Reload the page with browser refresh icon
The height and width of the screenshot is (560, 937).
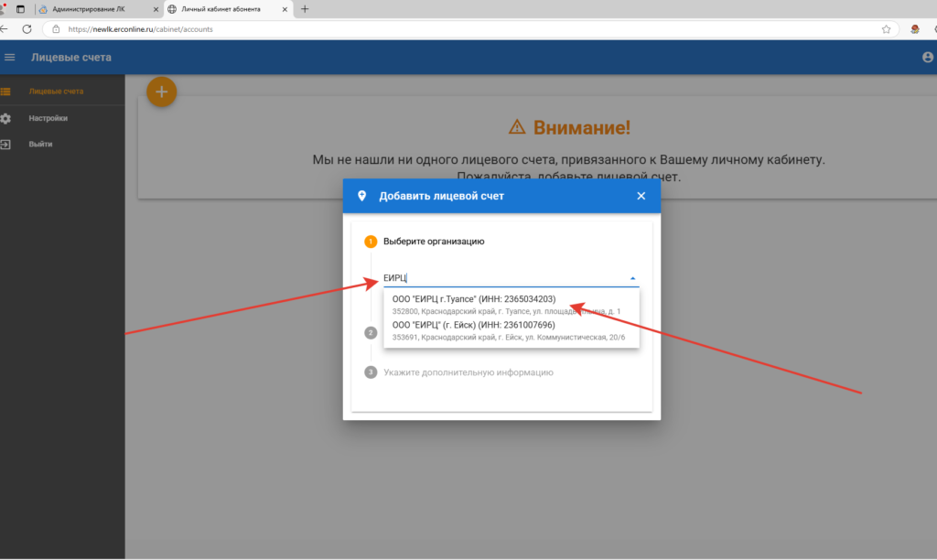click(27, 29)
